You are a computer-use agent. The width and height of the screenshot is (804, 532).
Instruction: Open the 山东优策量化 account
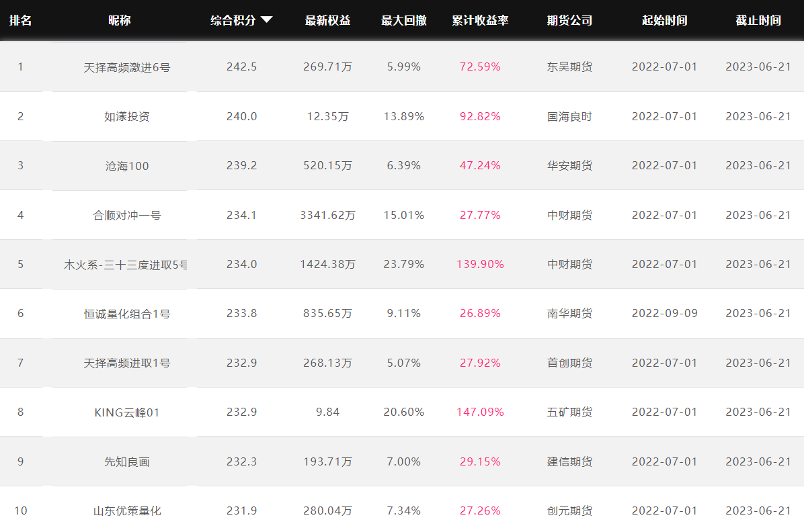(x=126, y=511)
